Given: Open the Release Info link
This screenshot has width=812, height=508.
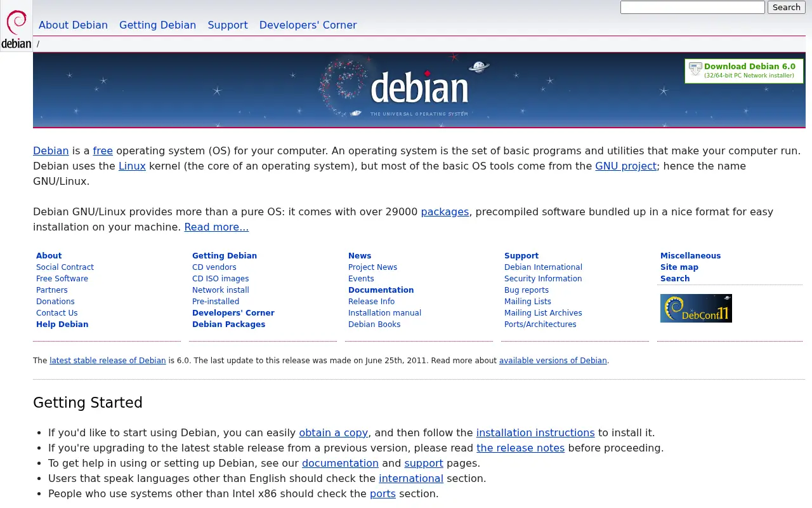Looking at the screenshot, I should (x=372, y=302).
